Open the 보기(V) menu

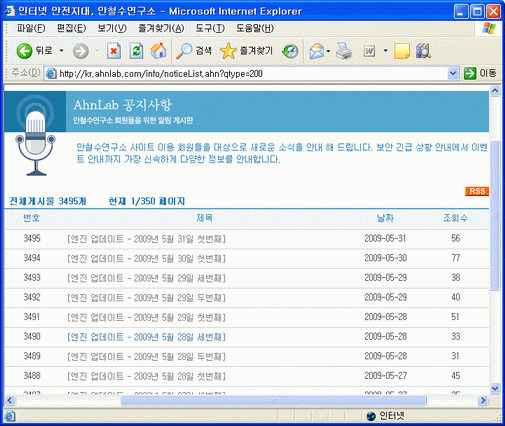(x=112, y=28)
